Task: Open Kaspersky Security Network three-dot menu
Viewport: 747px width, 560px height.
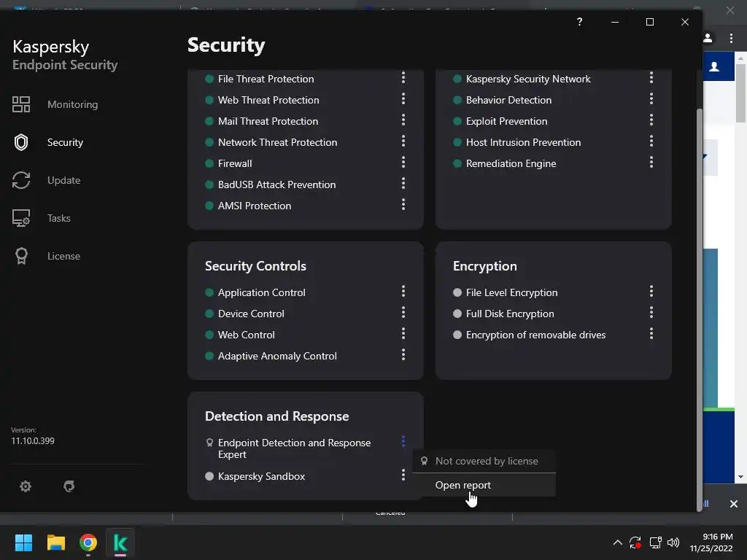Action: pyautogui.click(x=651, y=77)
